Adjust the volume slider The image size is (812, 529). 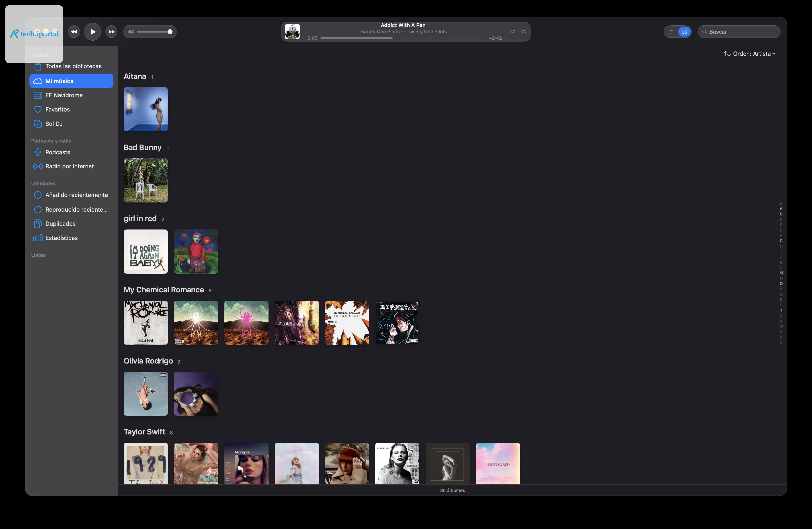[x=155, y=32]
